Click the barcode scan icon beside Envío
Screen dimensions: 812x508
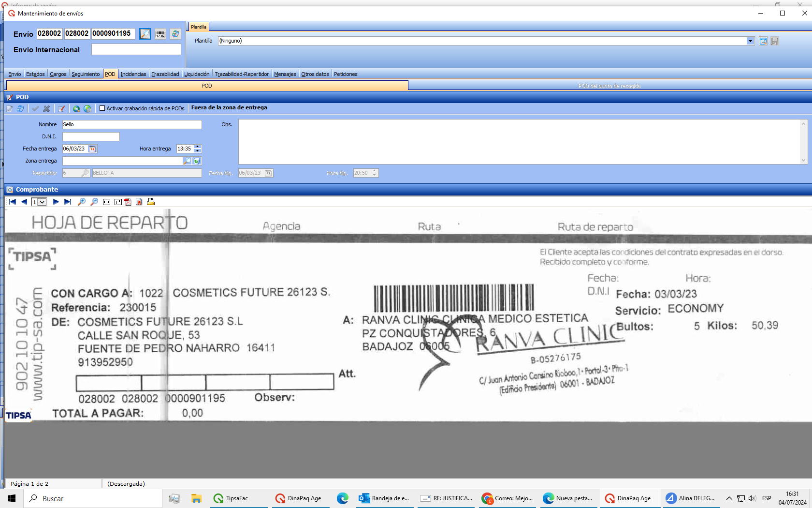160,34
